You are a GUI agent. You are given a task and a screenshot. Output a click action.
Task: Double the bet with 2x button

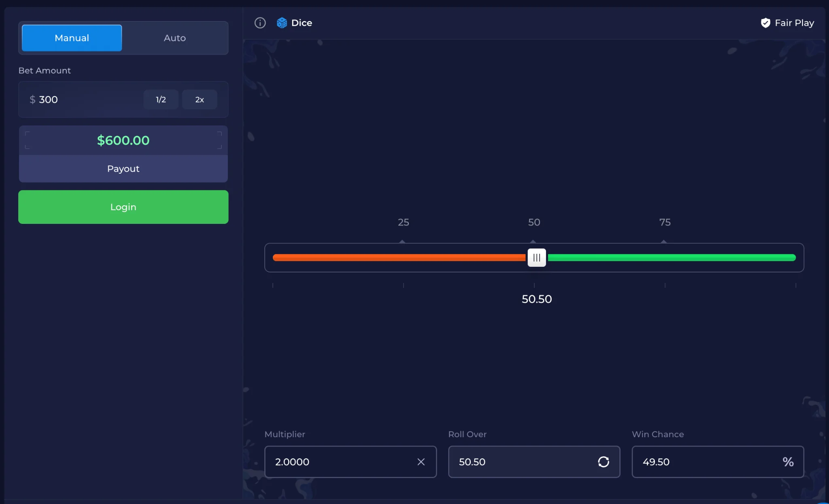click(x=200, y=100)
